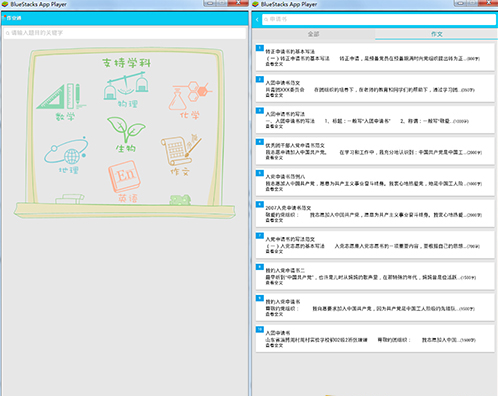View full text of result 10 入团申请书
This screenshot has width=498, height=396.
pos(274,346)
